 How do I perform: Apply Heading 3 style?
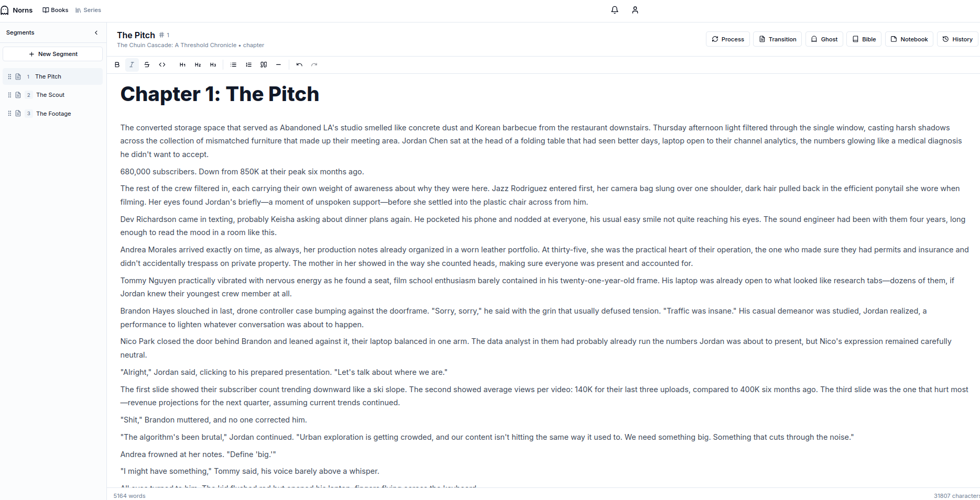pos(213,65)
